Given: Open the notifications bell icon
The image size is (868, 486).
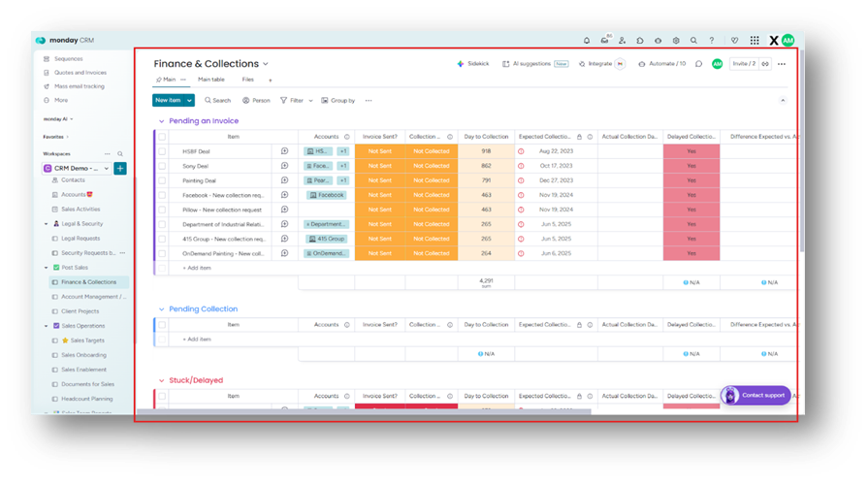Looking at the screenshot, I should [x=587, y=41].
